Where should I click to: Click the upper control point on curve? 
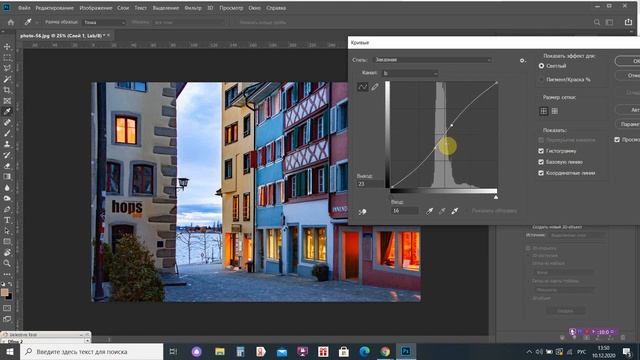[x=451, y=125]
